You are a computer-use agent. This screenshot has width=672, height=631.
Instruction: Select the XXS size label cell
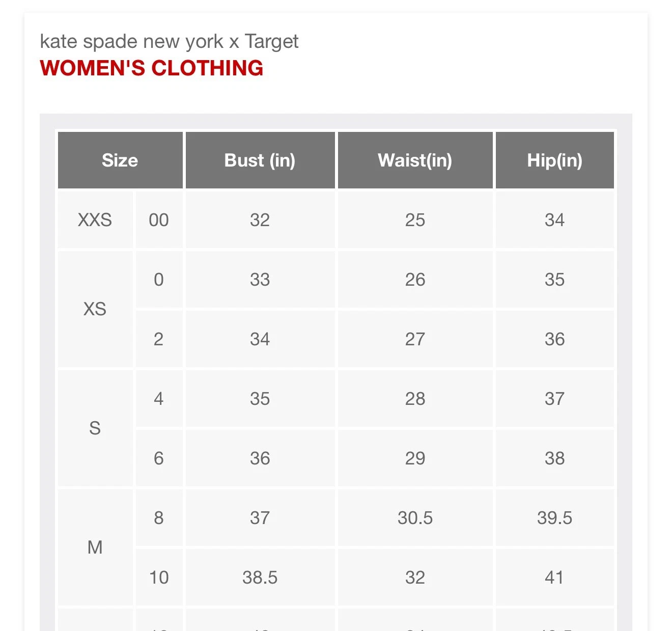95,220
